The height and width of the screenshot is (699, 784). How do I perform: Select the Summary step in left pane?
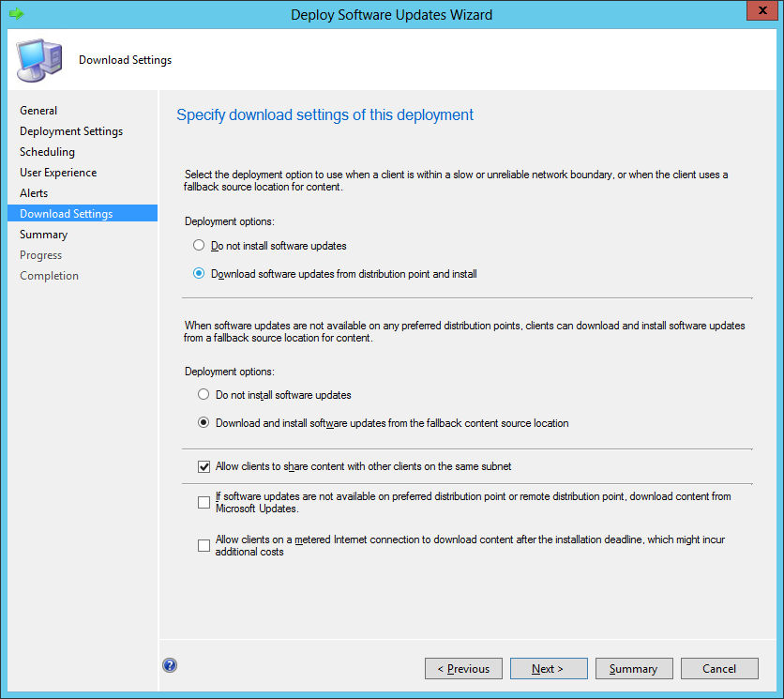click(x=43, y=235)
